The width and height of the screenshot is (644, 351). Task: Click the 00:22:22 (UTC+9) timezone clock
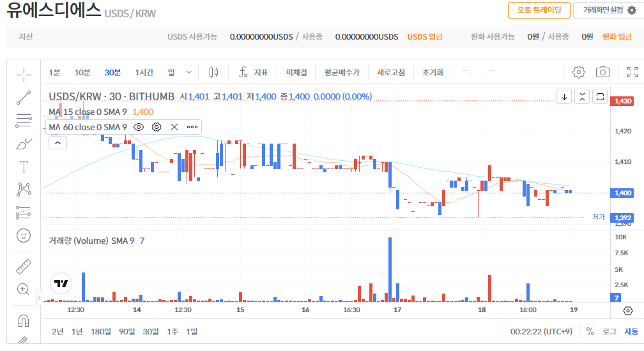[x=541, y=331]
